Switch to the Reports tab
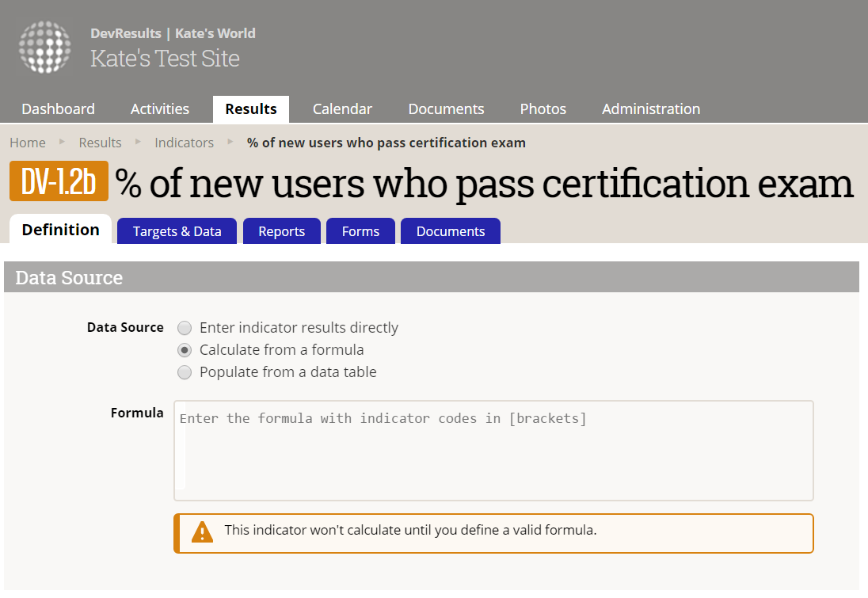This screenshot has height=598, width=868. pos(281,231)
